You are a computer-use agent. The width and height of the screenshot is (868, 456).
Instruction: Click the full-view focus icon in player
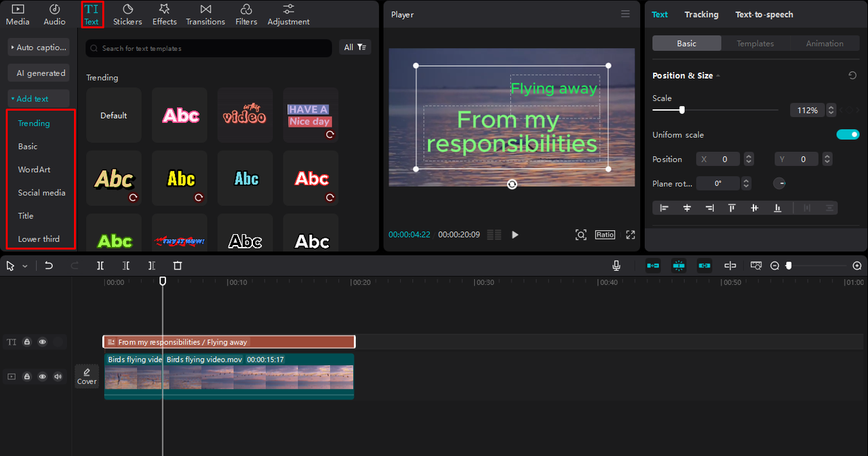pyautogui.click(x=581, y=235)
